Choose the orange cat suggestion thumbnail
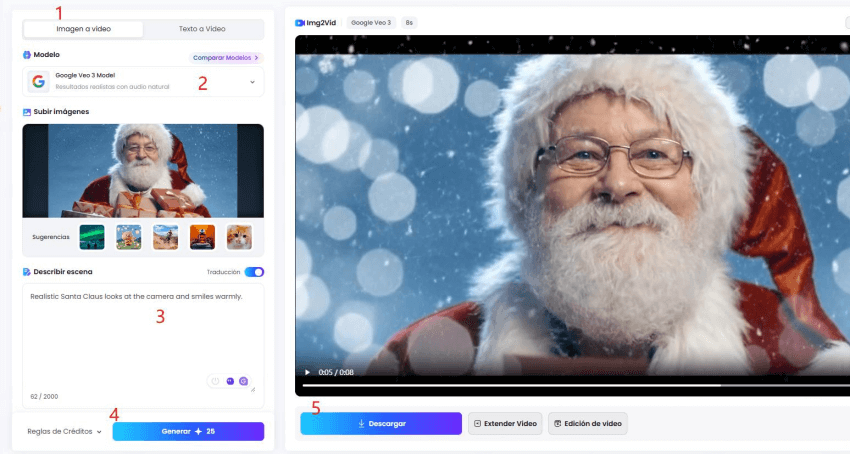 (239, 237)
